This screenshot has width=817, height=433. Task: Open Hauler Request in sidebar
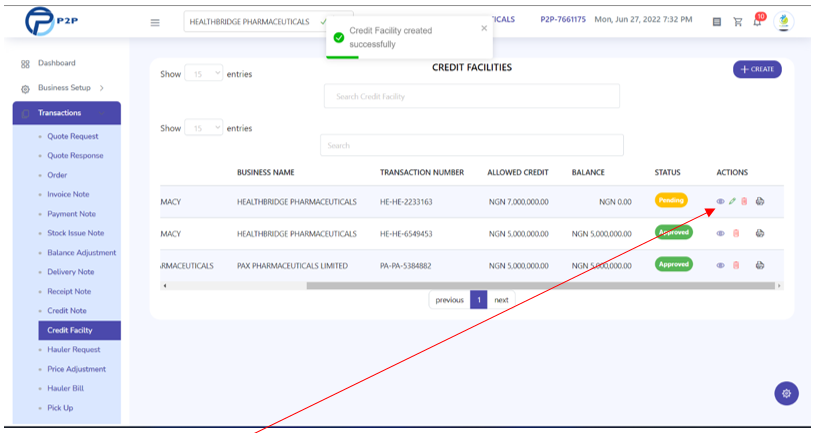click(x=73, y=350)
